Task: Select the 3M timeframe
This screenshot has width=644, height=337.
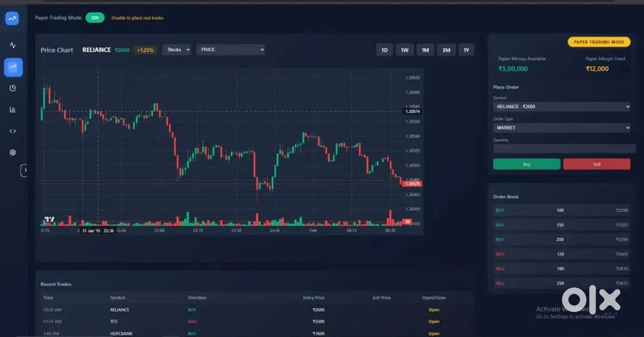Action: point(446,50)
